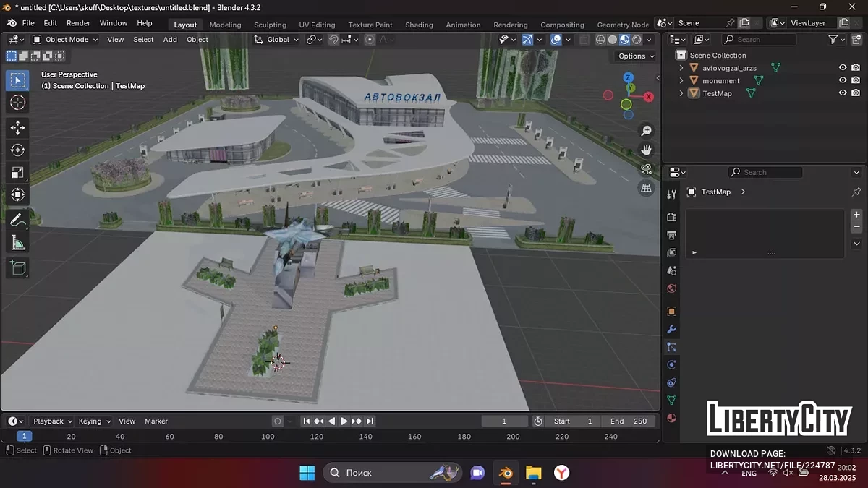This screenshot has height=488, width=868.
Task: Hide the avtovogzal_arzs object in viewport
Action: pyautogui.click(x=842, y=68)
